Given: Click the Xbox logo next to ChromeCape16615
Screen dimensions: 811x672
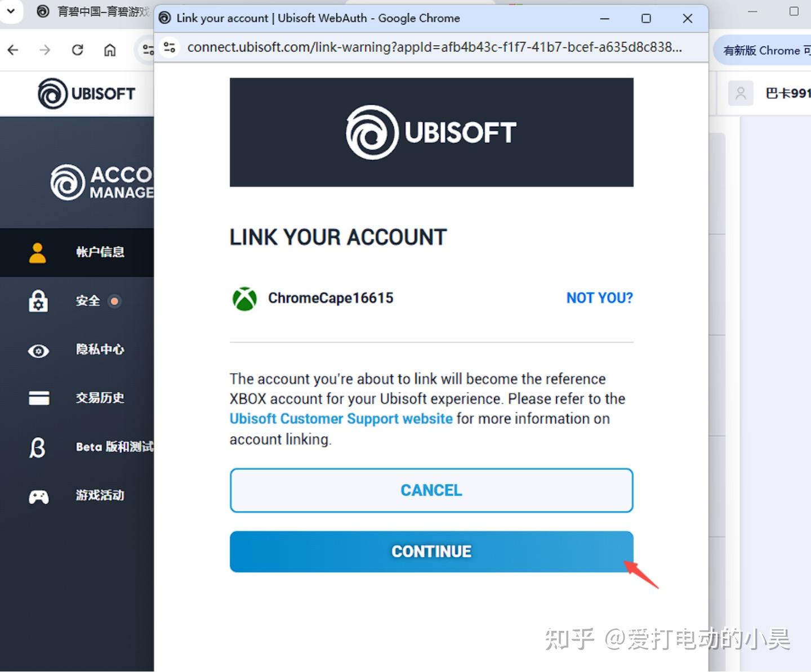Looking at the screenshot, I should tap(244, 298).
